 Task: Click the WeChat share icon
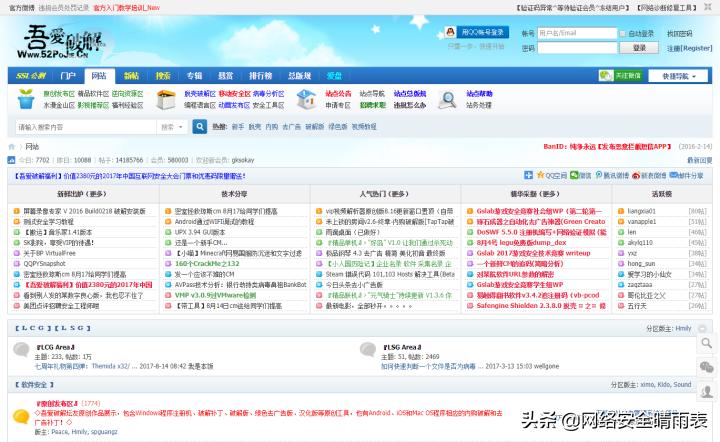[574, 175]
